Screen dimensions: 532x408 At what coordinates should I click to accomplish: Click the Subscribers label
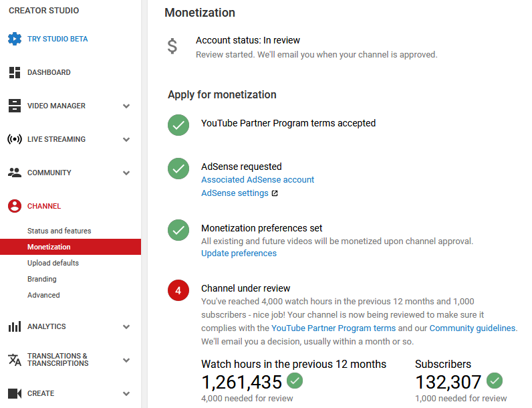click(x=443, y=365)
